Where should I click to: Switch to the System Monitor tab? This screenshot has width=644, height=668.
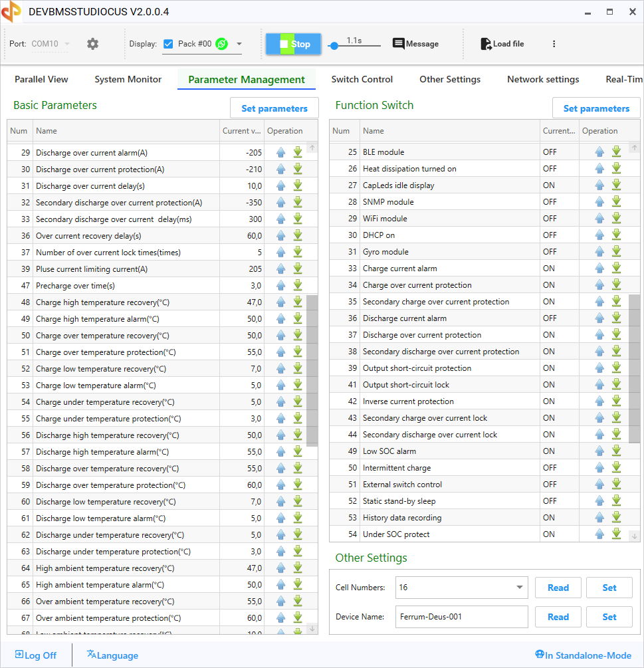point(128,79)
